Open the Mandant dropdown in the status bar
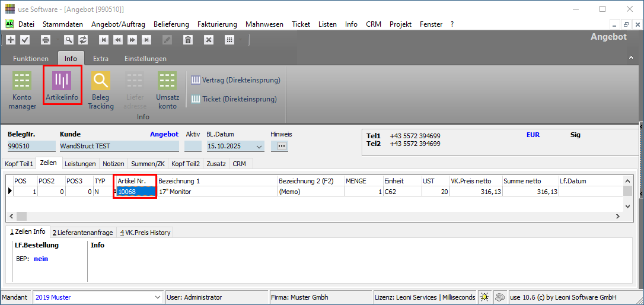 point(157,297)
